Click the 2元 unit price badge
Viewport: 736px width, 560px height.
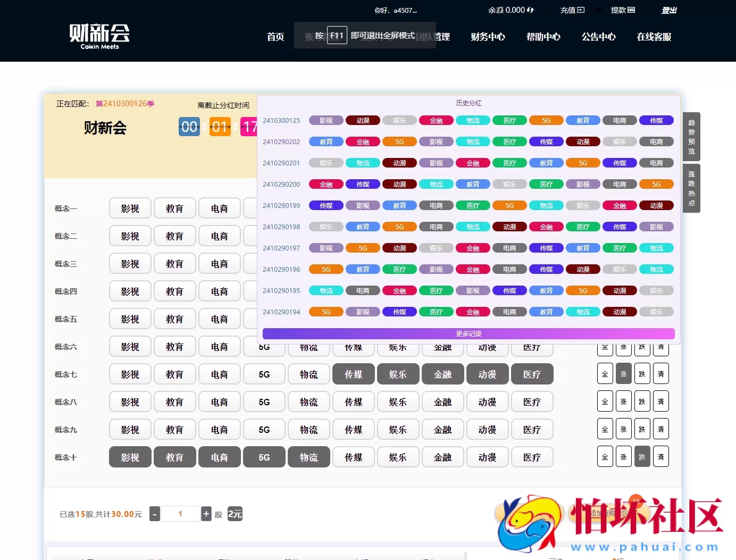pyautogui.click(x=235, y=514)
